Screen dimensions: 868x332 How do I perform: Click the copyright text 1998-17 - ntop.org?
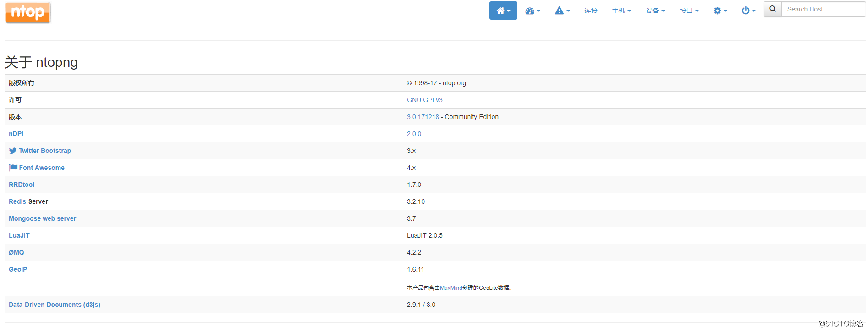(x=436, y=83)
